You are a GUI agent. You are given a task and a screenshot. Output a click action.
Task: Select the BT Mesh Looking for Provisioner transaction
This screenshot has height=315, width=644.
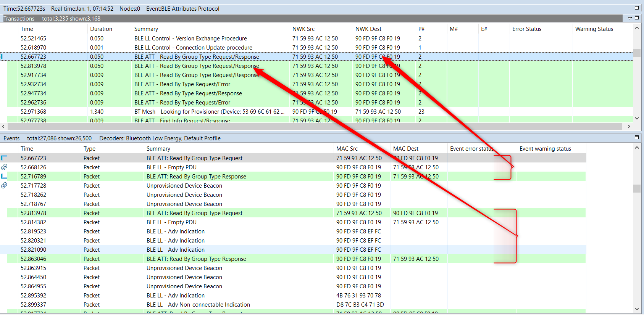coord(209,112)
